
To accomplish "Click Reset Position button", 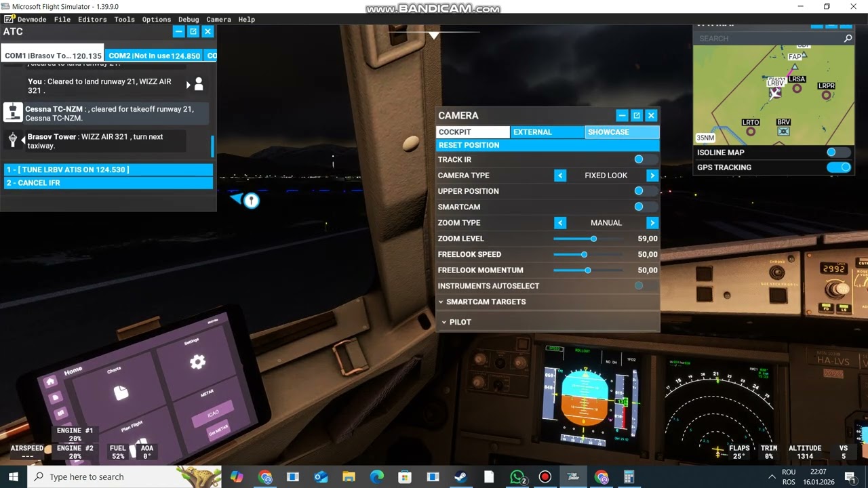I will pos(547,145).
